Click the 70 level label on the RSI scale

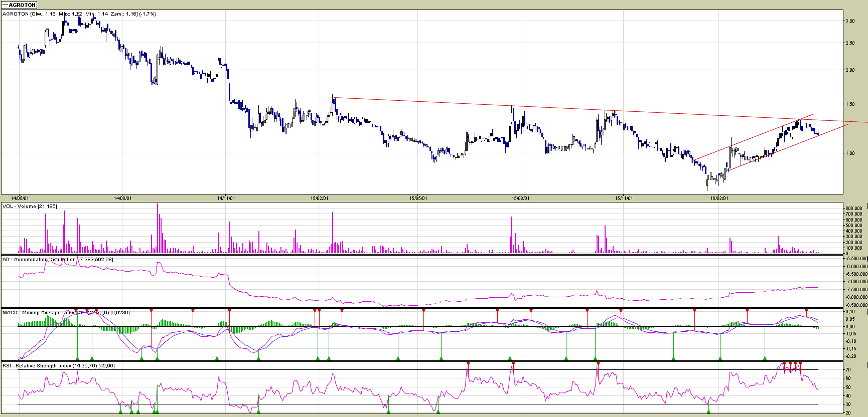848,370
